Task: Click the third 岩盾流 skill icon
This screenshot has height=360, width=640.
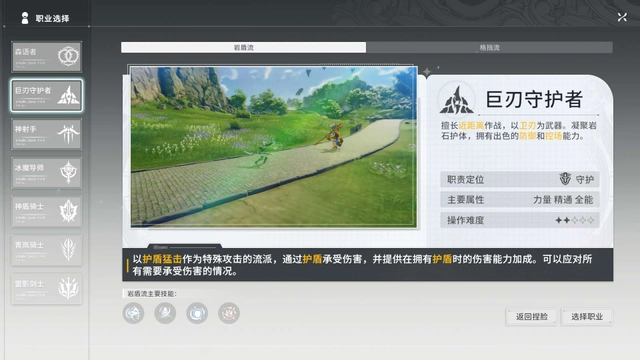Action: point(197,313)
